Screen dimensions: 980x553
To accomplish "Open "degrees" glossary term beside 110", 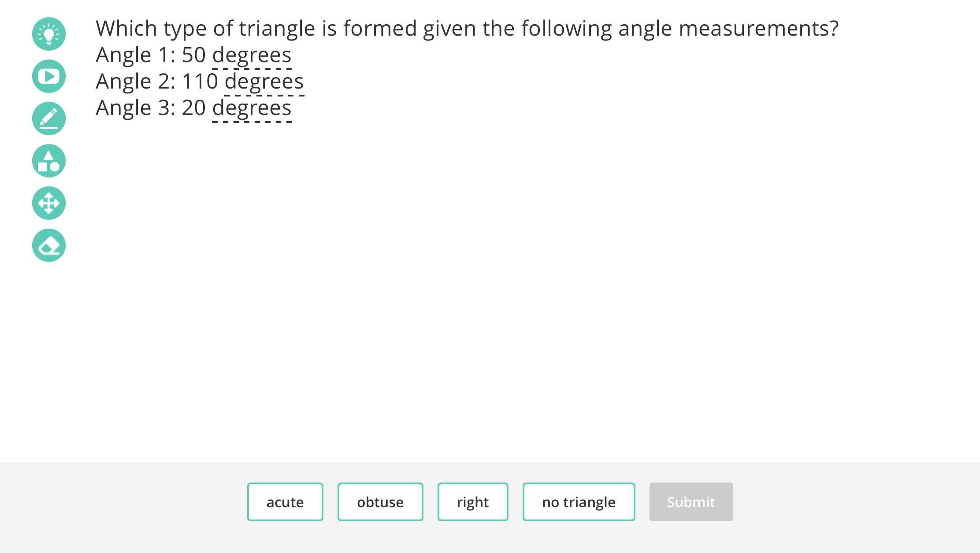I will pos(264,82).
